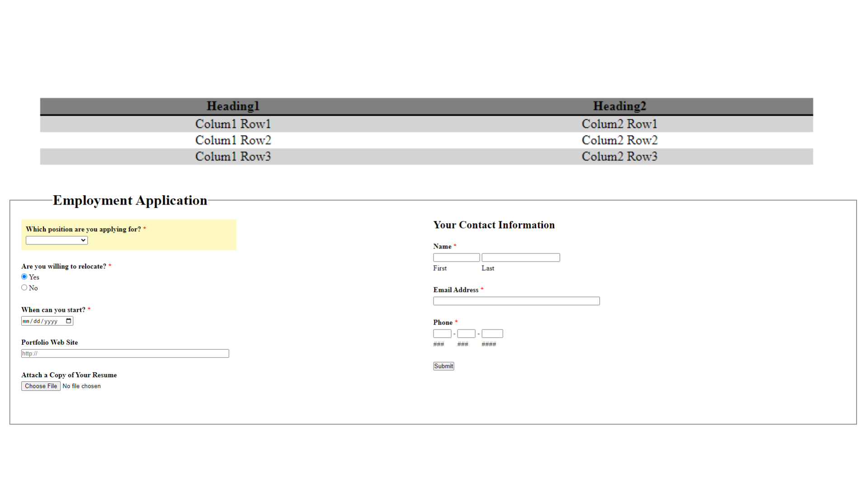Screen dimensions: 868x488
Task: Focus the First name input field
Action: (x=456, y=258)
